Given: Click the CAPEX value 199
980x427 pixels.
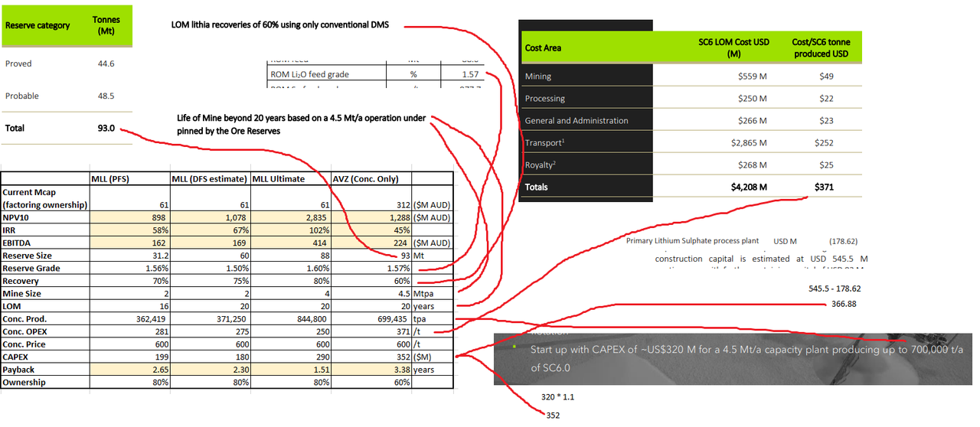Looking at the screenshot, I should click(x=161, y=357).
